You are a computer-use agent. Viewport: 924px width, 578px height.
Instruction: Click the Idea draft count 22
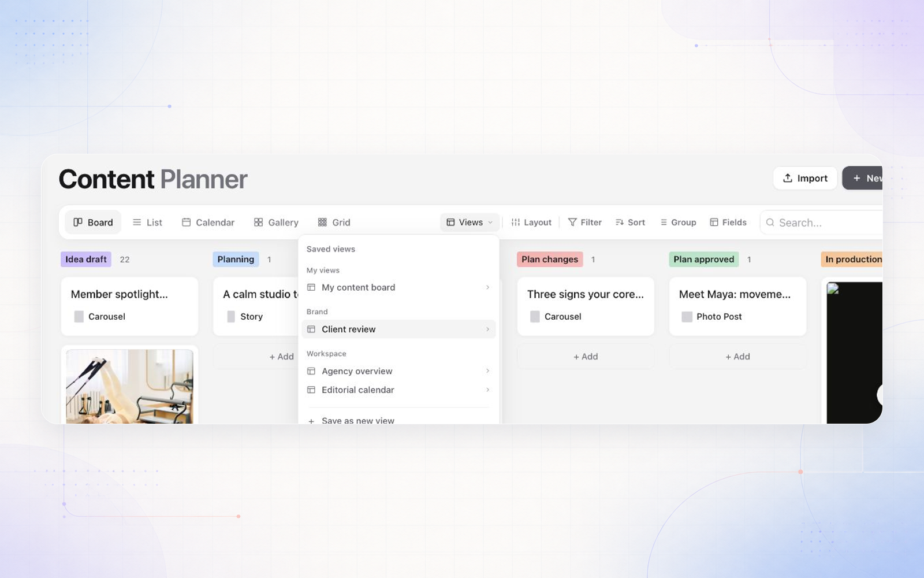(x=125, y=260)
